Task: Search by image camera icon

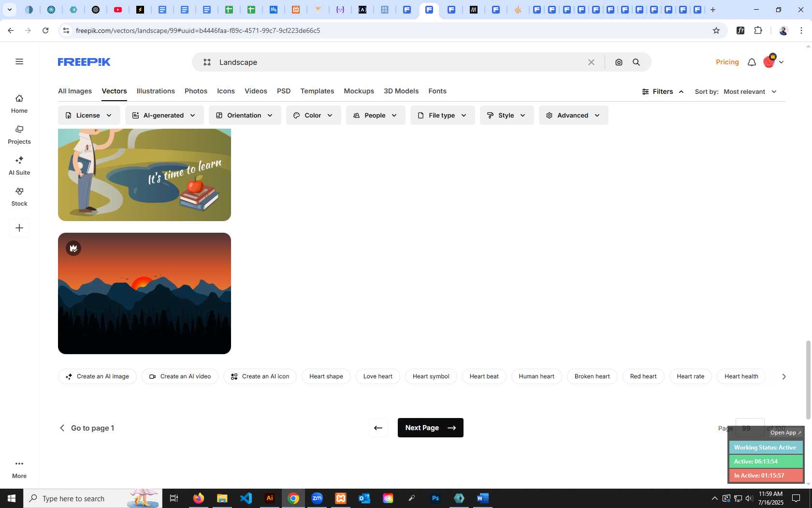Action: tap(619, 62)
